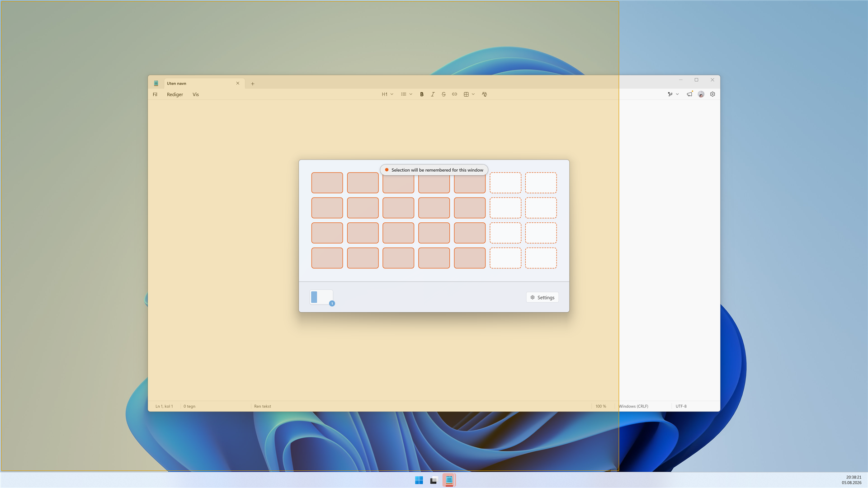The width and height of the screenshot is (868, 488).
Task: Open the Rediger menu
Action: pyautogui.click(x=175, y=94)
